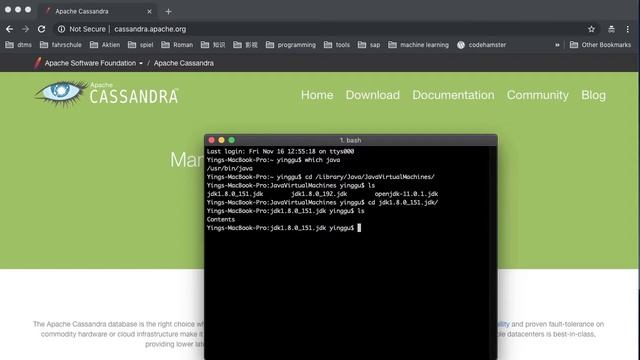Close the Apache Cassandra tab

(x=149, y=11)
